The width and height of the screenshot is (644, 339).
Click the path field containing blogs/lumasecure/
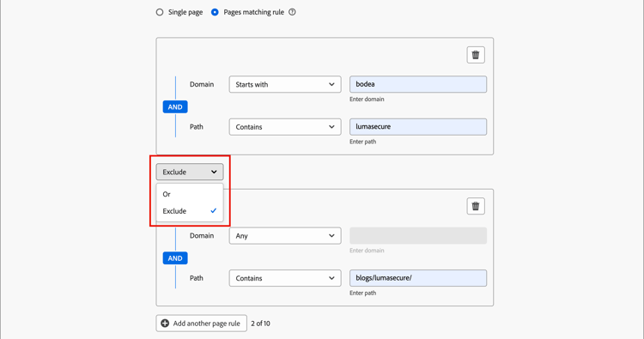[x=418, y=278]
